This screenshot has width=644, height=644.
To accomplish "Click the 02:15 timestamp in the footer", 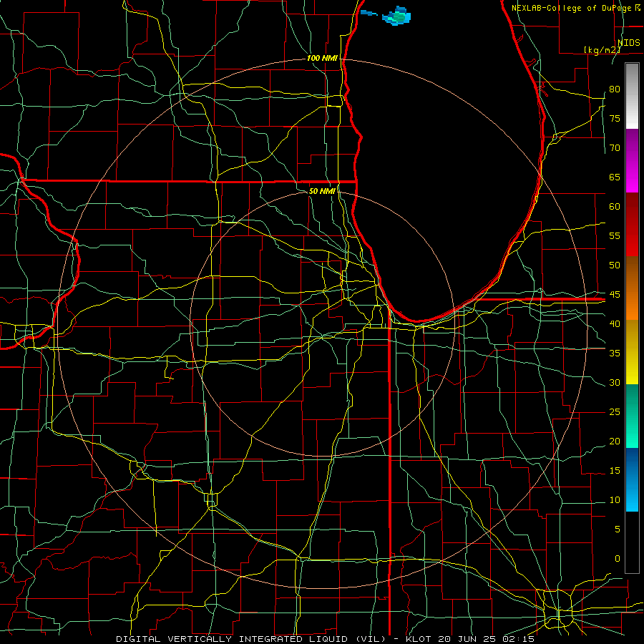I will (518, 639).
